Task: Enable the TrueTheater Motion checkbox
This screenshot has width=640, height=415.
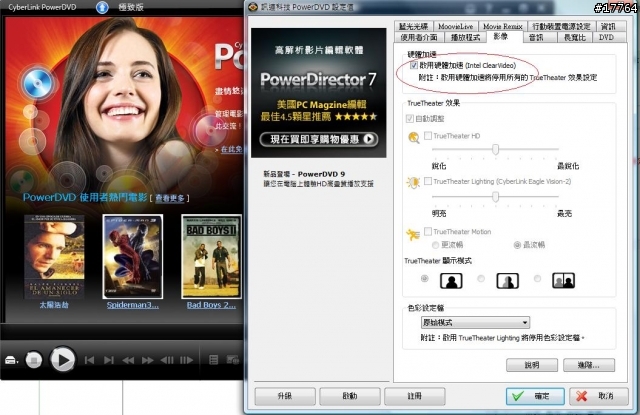Action: pyautogui.click(x=428, y=231)
